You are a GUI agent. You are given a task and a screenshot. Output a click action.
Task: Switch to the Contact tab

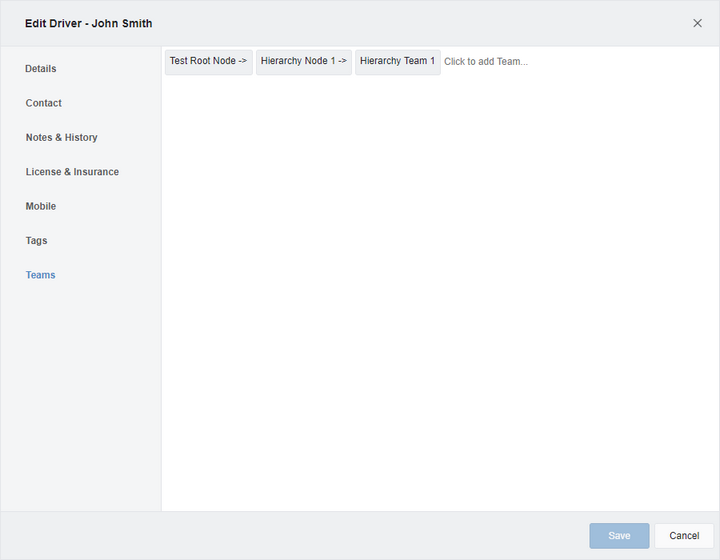(x=44, y=103)
